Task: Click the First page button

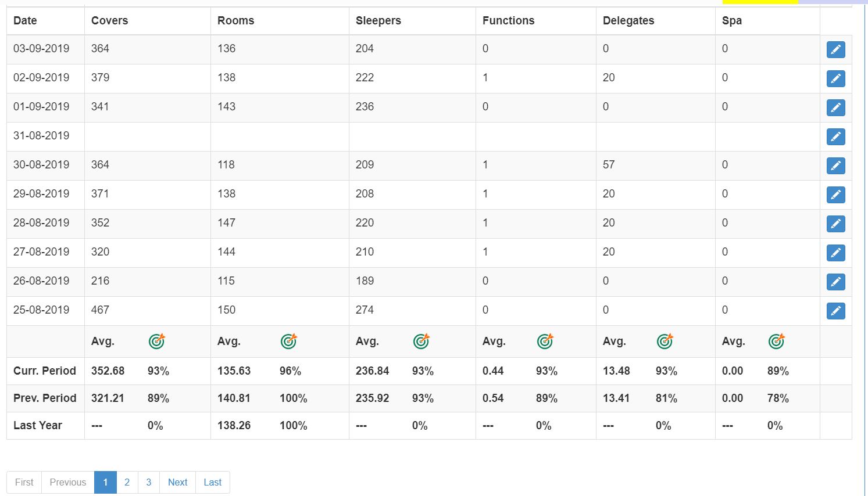Action: pos(24,482)
